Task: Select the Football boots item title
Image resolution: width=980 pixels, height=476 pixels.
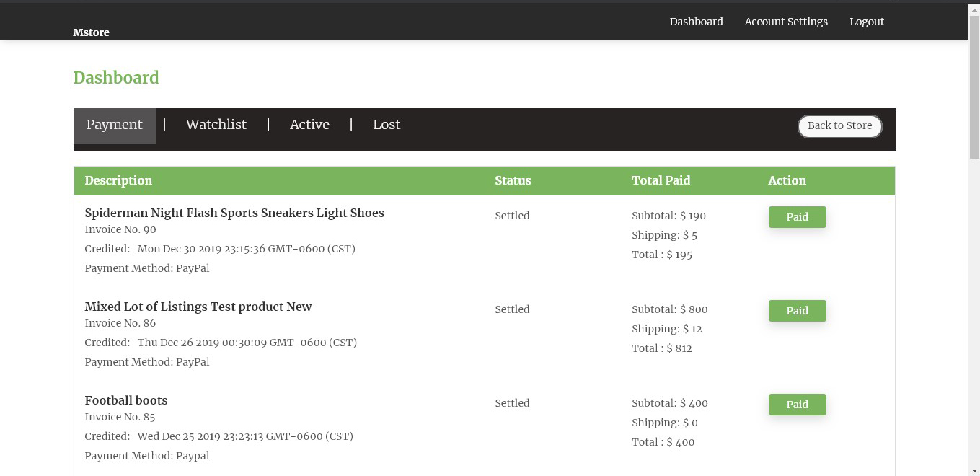Action: [126, 400]
